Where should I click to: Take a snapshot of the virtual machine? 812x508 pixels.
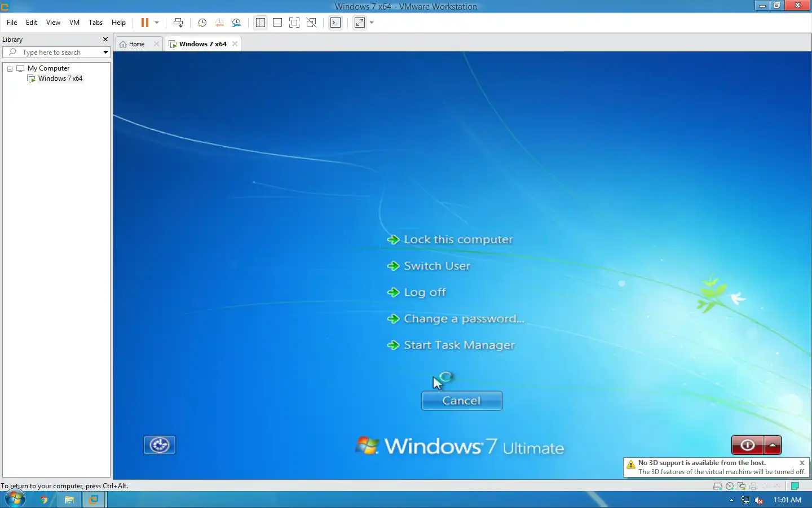(202, 23)
